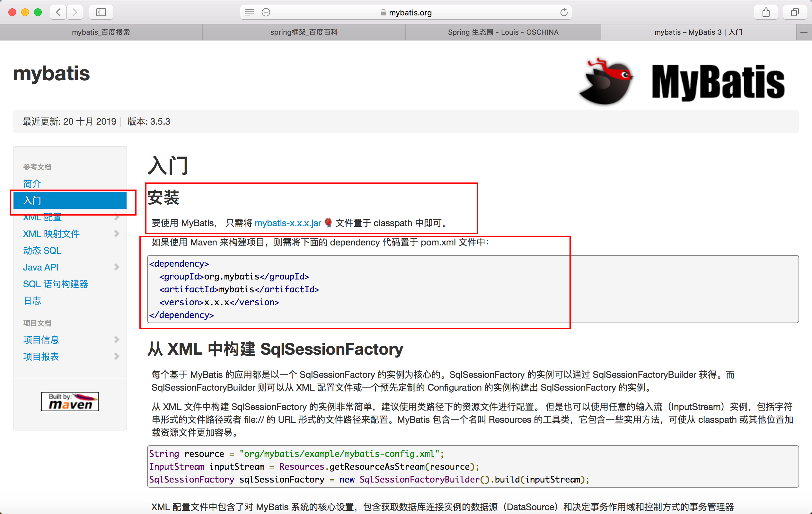Image resolution: width=812 pixels, height=514 pixels.
Task: Click the add-to-Reading-List plus icon
Action: coord(266,12)
